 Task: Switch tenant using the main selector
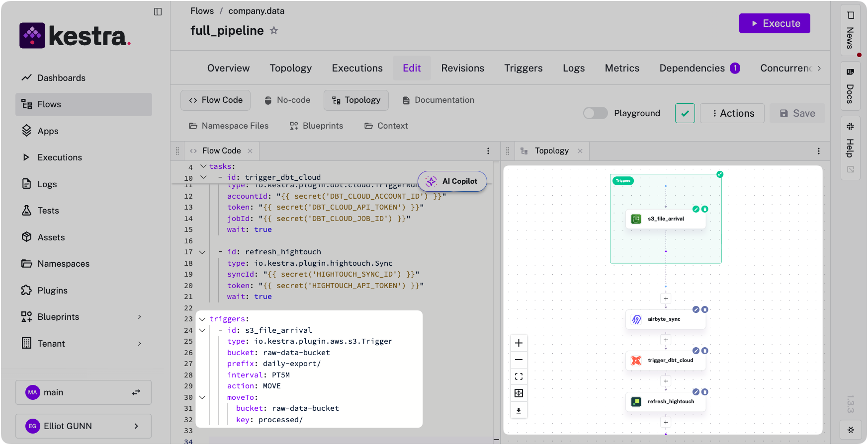click(x=84, y=392)
